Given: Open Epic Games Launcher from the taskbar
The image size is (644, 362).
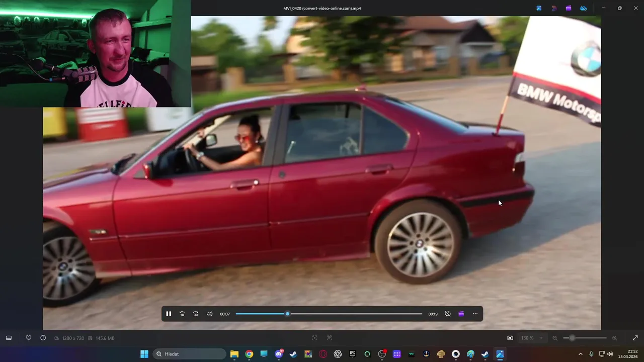Looking at the screenshot, I should (353, 354).
